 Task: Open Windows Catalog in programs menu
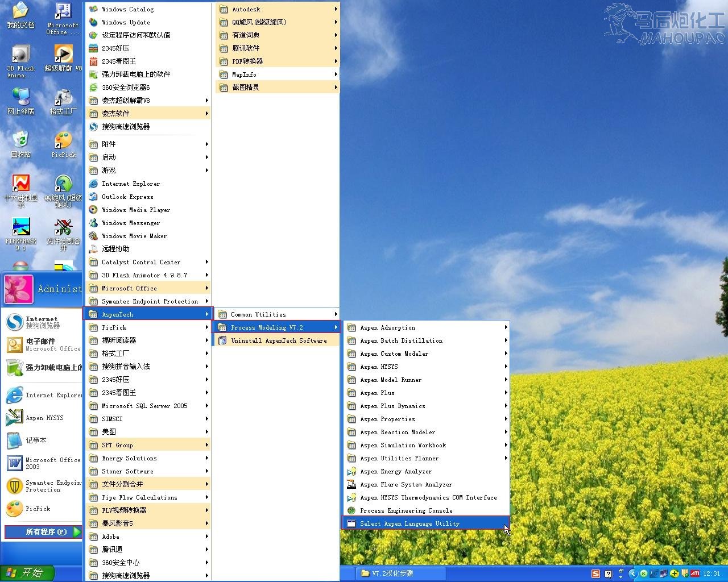[148, 9]
